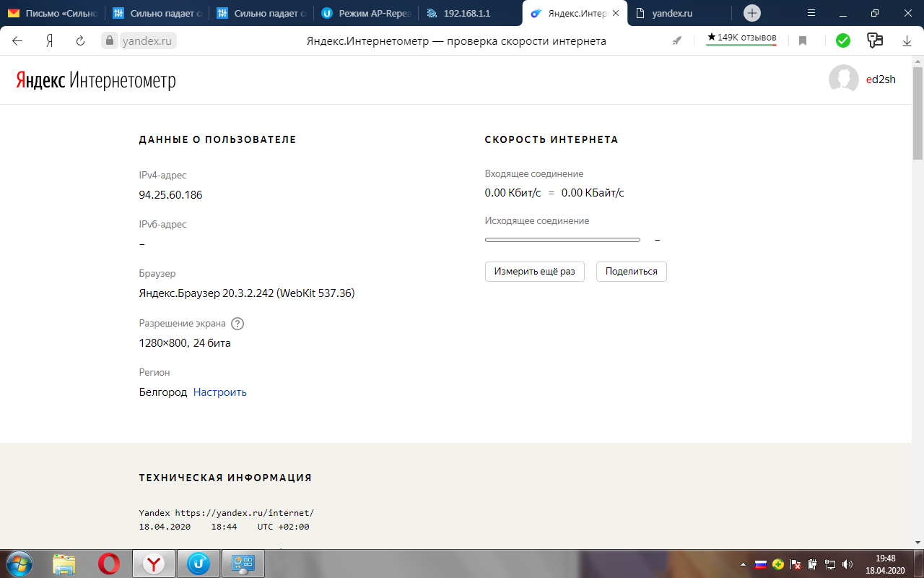The width and height of the screenshot is (924, 578).
Task: Open the browser hamburger menu
Action: coord(811,13)
